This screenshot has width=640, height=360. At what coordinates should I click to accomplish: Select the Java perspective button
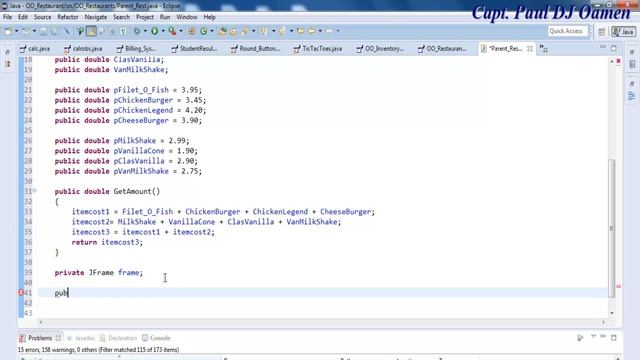(623, 32)
